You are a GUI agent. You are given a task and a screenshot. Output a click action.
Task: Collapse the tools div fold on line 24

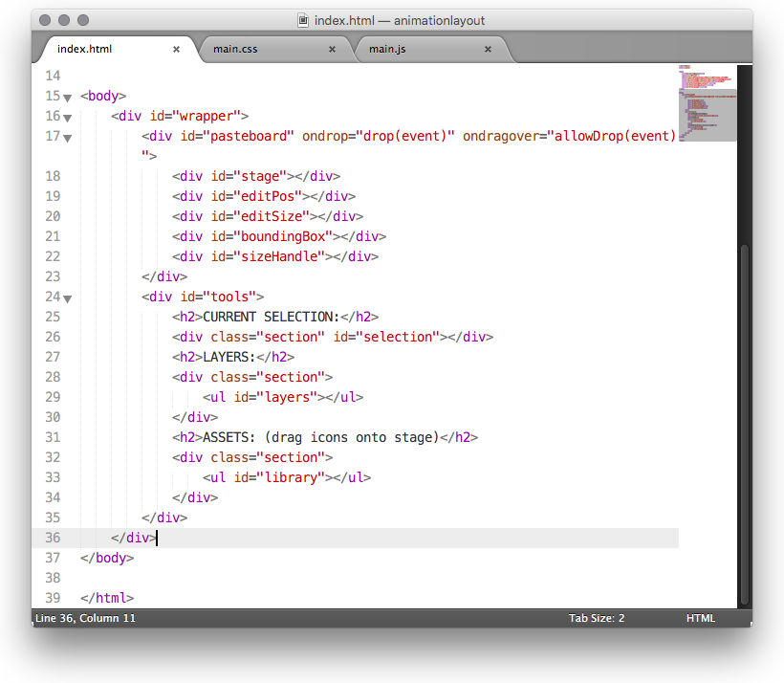click(x=68, y=298)
